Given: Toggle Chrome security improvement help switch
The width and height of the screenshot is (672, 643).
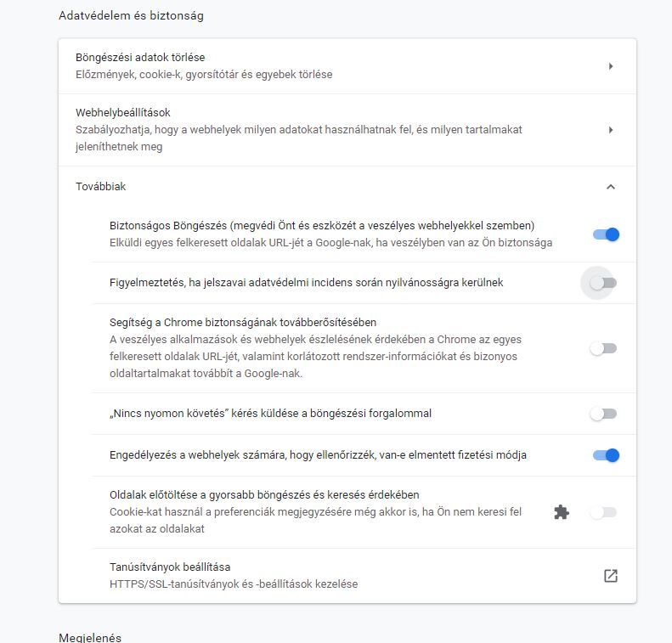Looking at the screenshot, I should tap(603, 348).
